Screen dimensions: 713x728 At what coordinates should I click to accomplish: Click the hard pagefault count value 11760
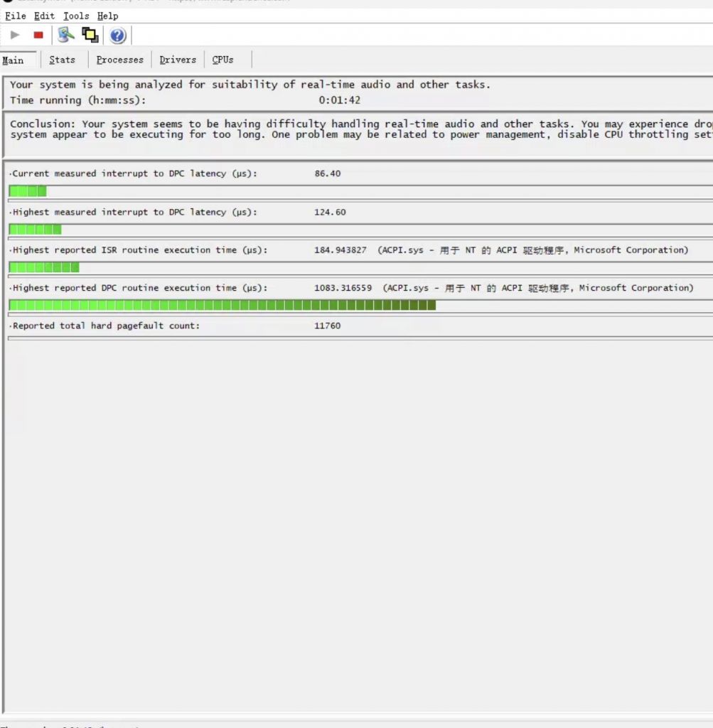[x=327, y=326]
